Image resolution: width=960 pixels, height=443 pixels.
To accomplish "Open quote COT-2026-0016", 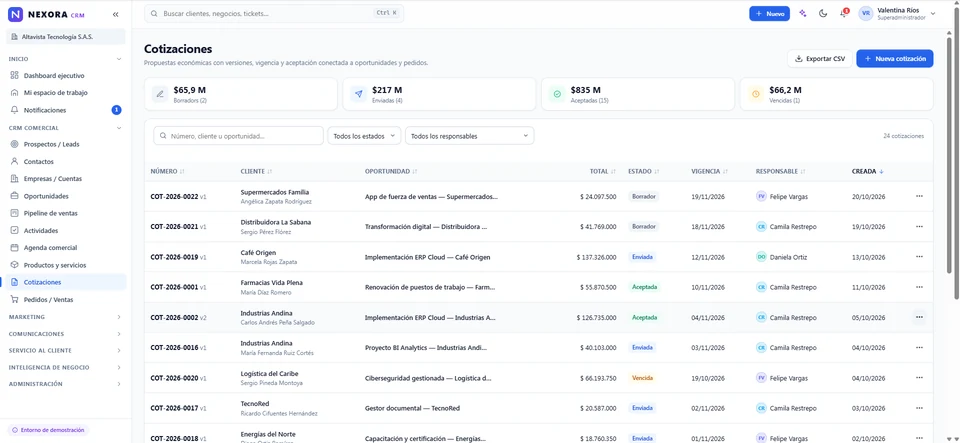I will click(174, 348).
